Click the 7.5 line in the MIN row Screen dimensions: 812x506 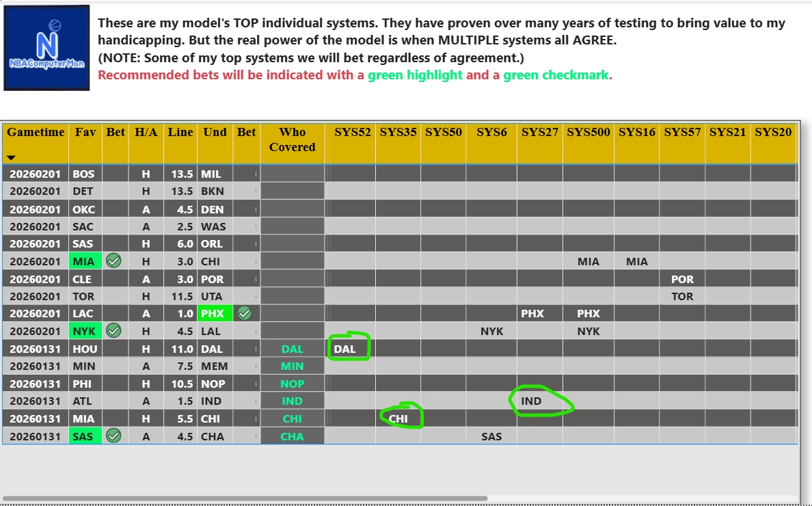click(185, 366)
